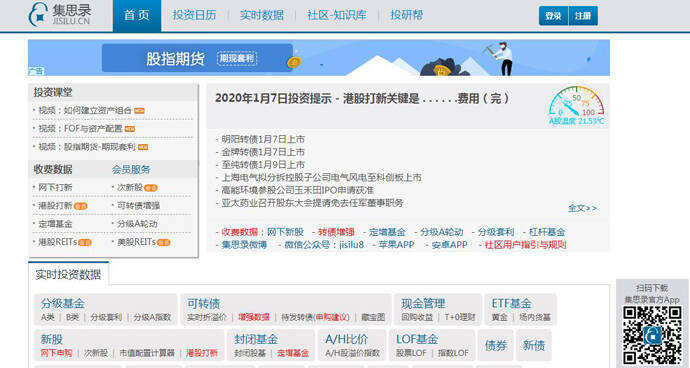Open 安卓APP download link
The width and height of the screenshot is (690, 368).
[x=449, y=245]
